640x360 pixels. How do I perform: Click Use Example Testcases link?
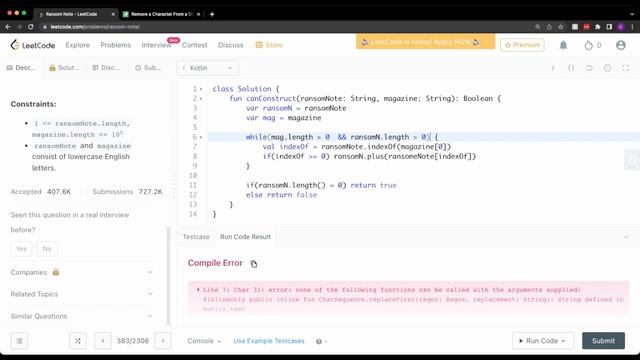(269, 341)
